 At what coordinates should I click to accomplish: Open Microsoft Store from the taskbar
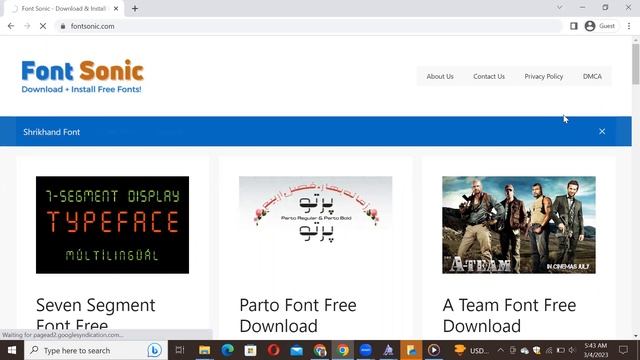(x=250, y=350)
